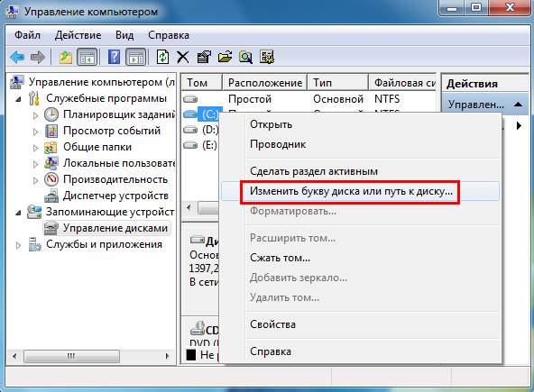Select the (E:) volume row
The height and width of the screenshot is (392, 534).
(200, 145)
